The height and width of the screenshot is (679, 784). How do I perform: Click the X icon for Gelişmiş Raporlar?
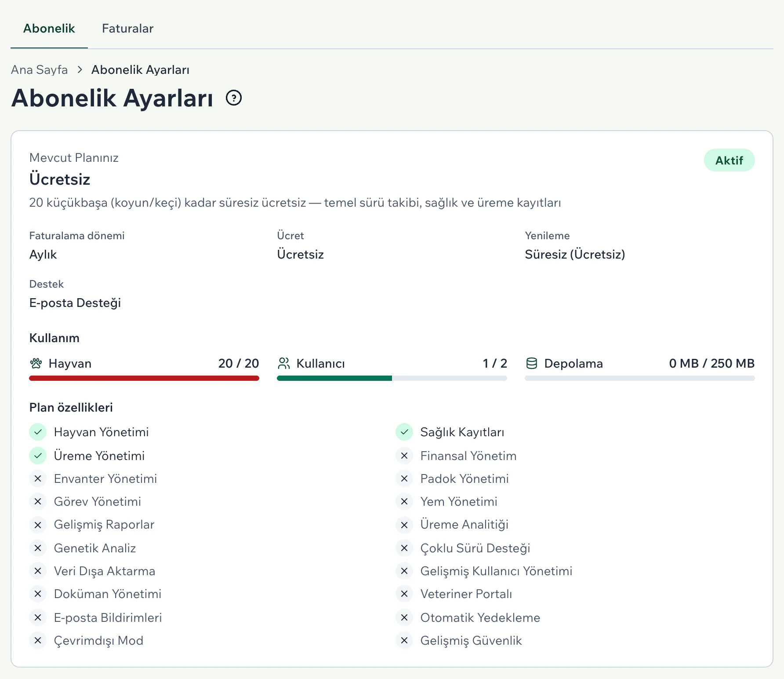coord(38,525)
